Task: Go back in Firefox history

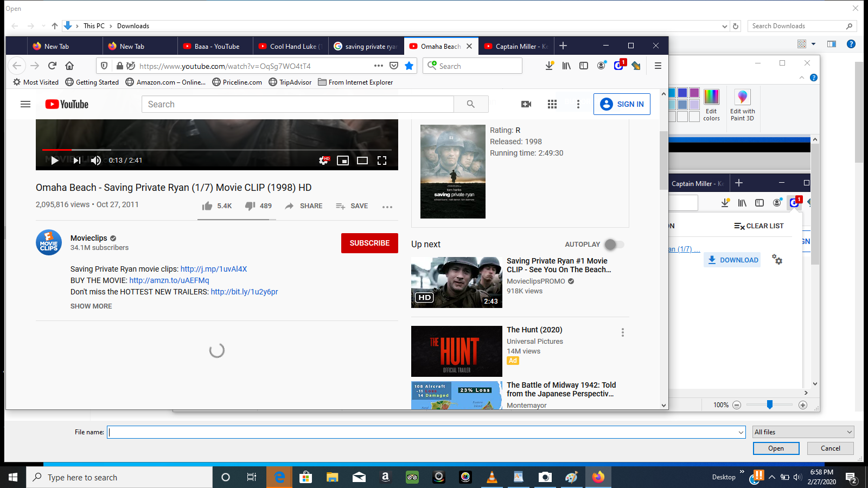Action: (17, 66)
